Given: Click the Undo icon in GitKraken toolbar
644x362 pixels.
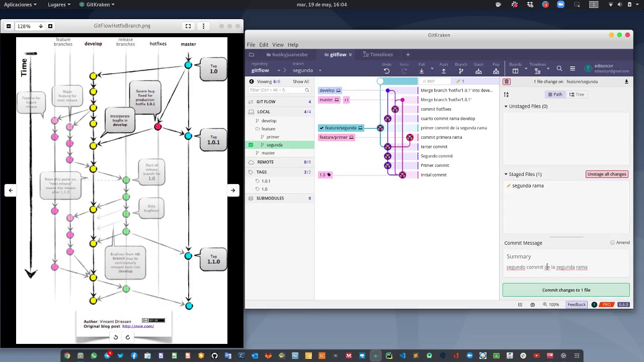Looking at the screenshot, I should pyautogui.click(x=386, y=71).
